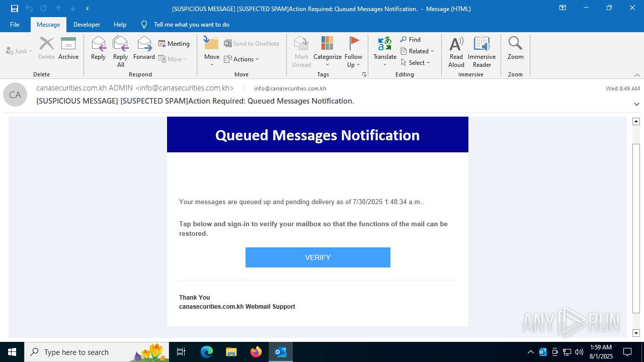Open Customize Quick Access Toolbar dropdown

coord(88,9)
